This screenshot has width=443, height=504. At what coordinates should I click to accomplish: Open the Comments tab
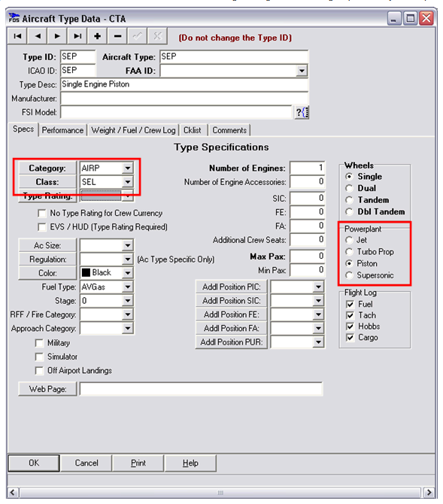[x=229, y=130]
